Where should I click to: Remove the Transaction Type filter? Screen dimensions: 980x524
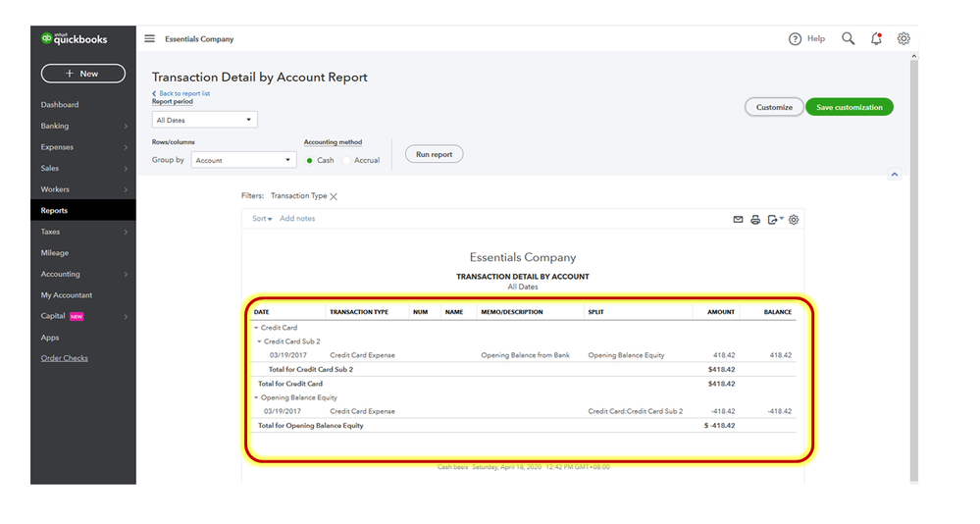(334, 196)
